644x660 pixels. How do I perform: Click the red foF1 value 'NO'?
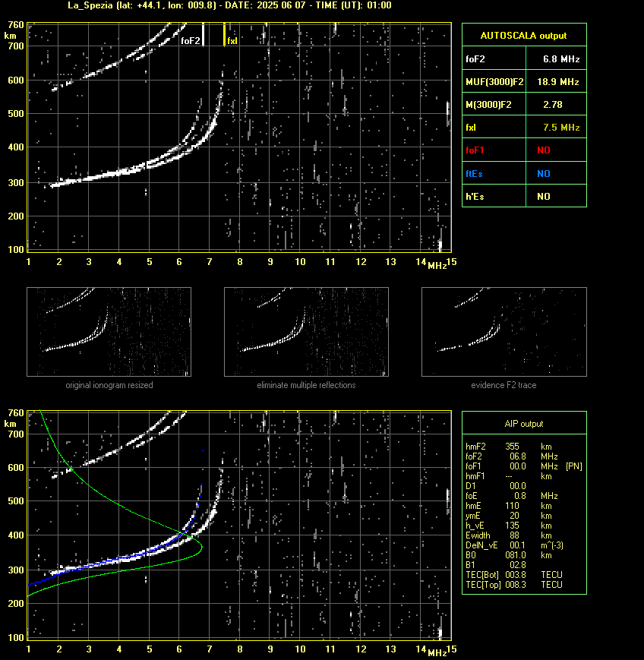(544, 150)
